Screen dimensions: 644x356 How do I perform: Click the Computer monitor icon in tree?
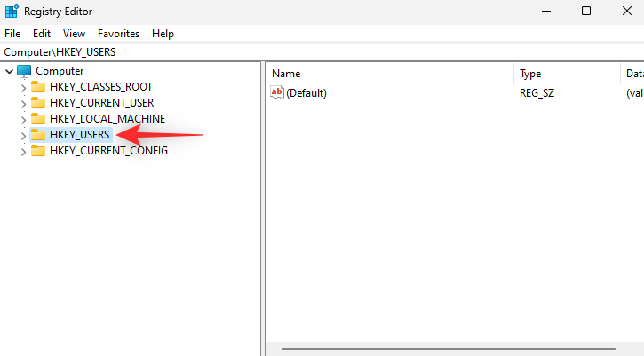[24, 71]
